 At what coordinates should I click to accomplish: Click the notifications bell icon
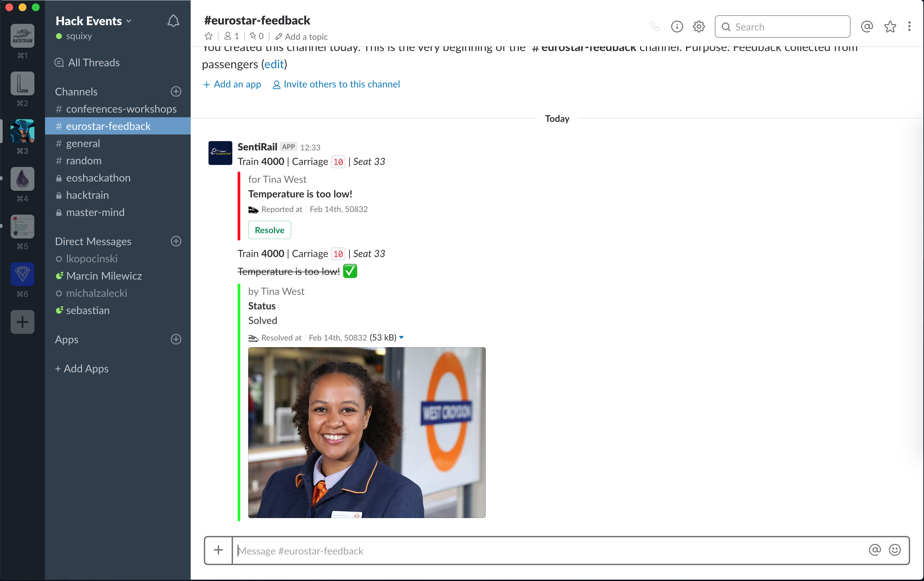coord(173,21)
